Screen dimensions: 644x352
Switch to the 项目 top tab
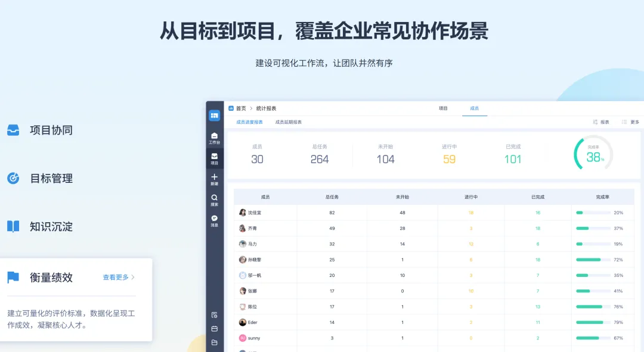[x=443, y=108]
